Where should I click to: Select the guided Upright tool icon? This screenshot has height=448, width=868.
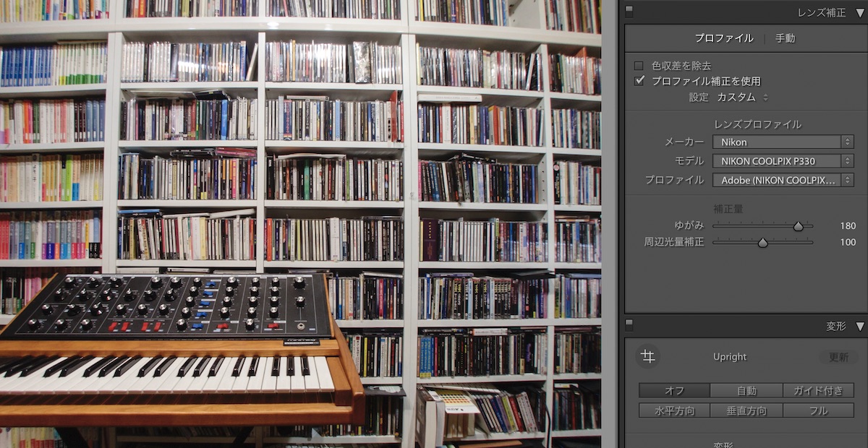(648, 356)
